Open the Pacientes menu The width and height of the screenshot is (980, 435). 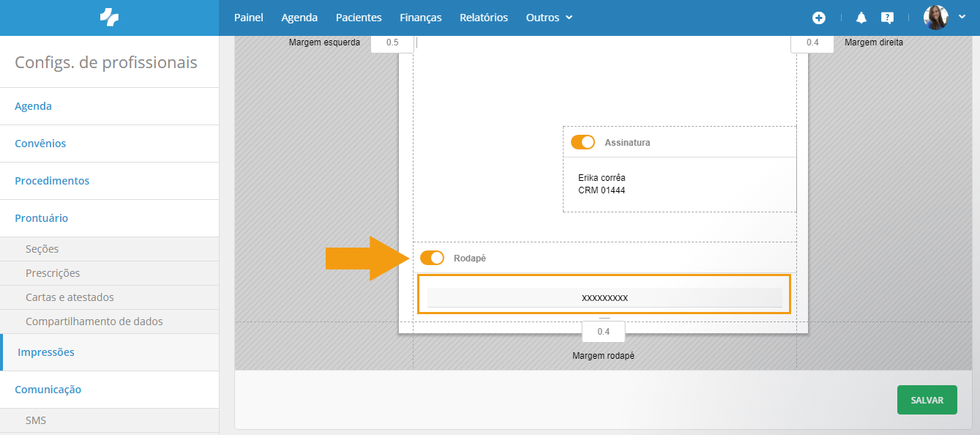coord(359,18)
